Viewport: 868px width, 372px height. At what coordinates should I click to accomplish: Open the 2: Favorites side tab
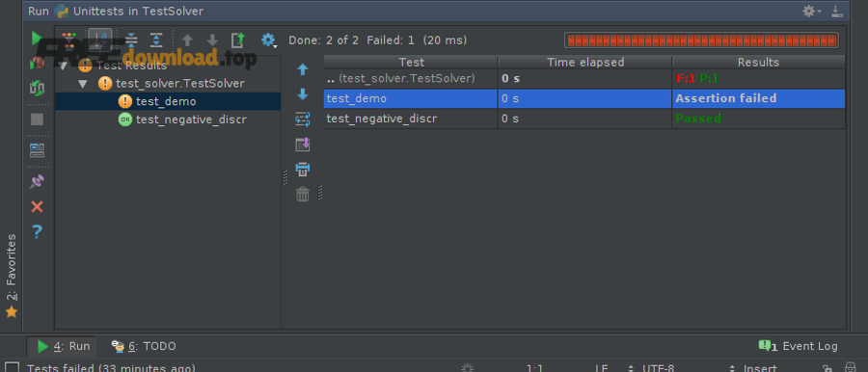[11, 276]
